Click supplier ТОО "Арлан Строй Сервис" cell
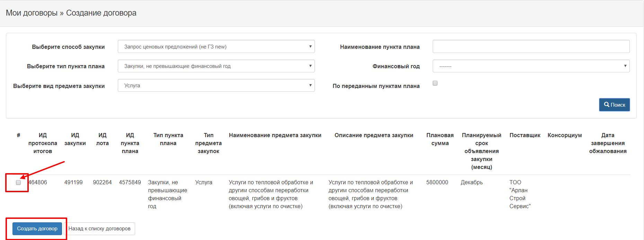The width and height of the screenshot is (644, 240). [x=520, y=194]
